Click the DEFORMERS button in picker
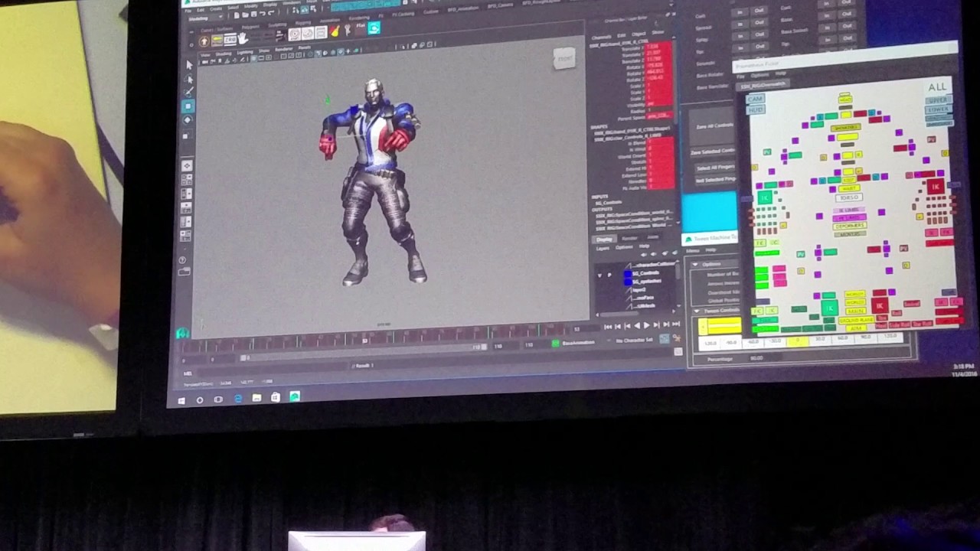Viewport: 980px width, 551px height. [849, 226]
